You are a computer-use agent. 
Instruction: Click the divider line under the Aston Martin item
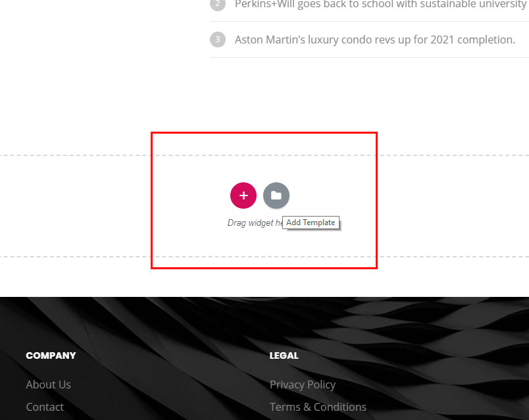tap(369, 57)
